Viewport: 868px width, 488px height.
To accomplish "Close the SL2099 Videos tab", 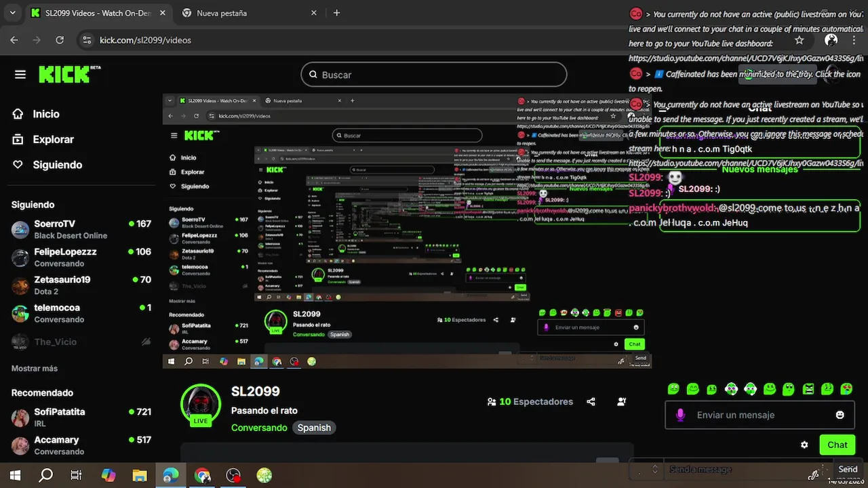I will point(162,13).
